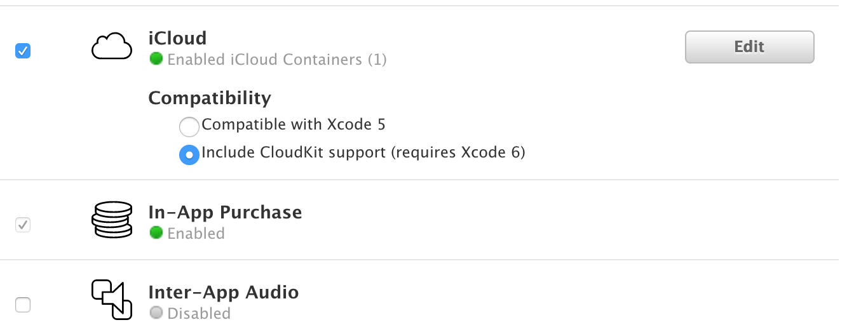Viewport: 868px width, 334px height.
Task: Click the gray Disabled dot under Inter-App Audio
Action: (156, 313)
